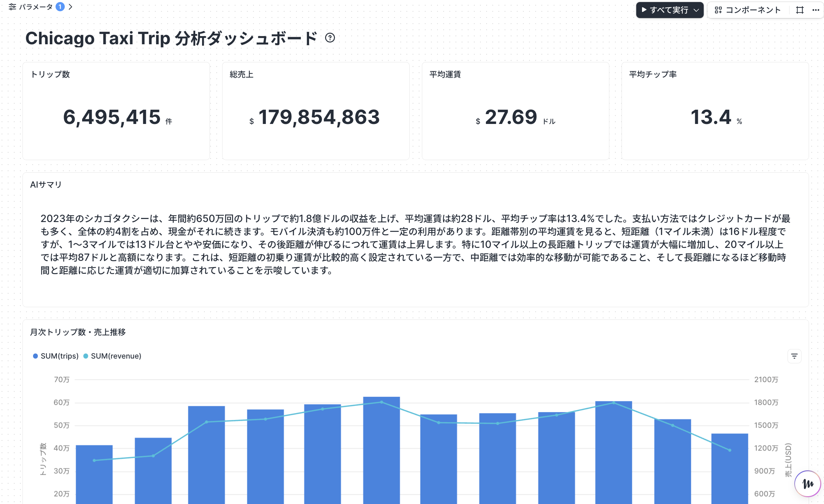Open the すべて実行 dropdown arrow

point(697,10)
